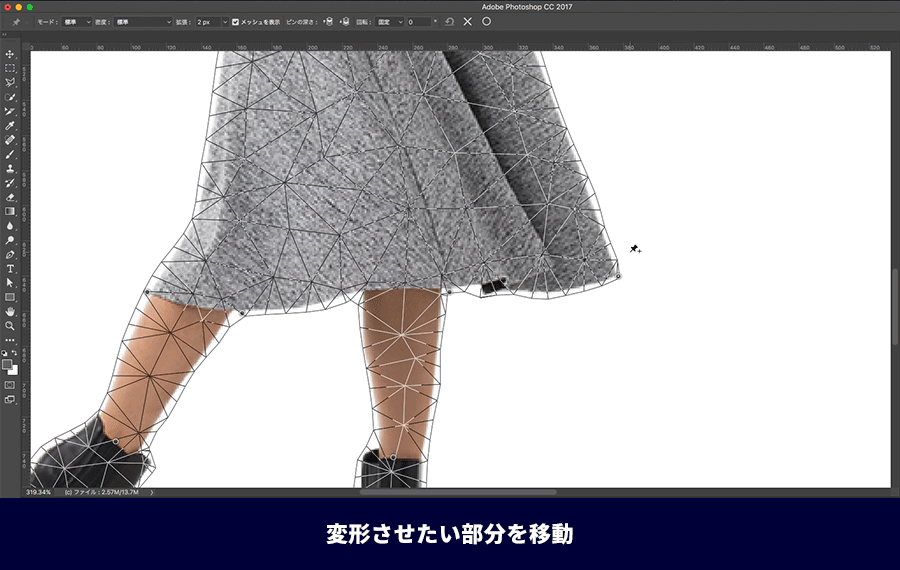Open the mode dropdown in options bar
This screenshot has height=570, width=900.
(77, 22)
